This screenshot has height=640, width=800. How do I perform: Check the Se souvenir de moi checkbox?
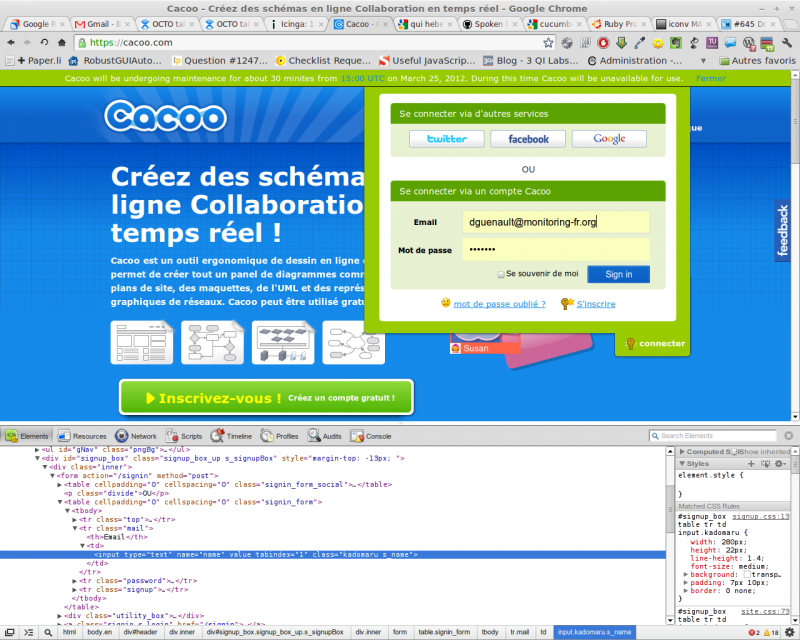coord(501,274)
